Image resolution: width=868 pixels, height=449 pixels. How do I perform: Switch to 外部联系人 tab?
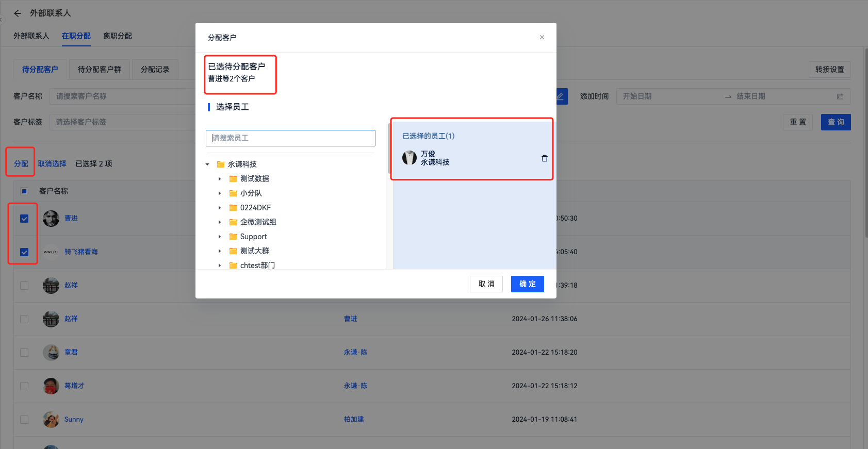tap(31, 36)
